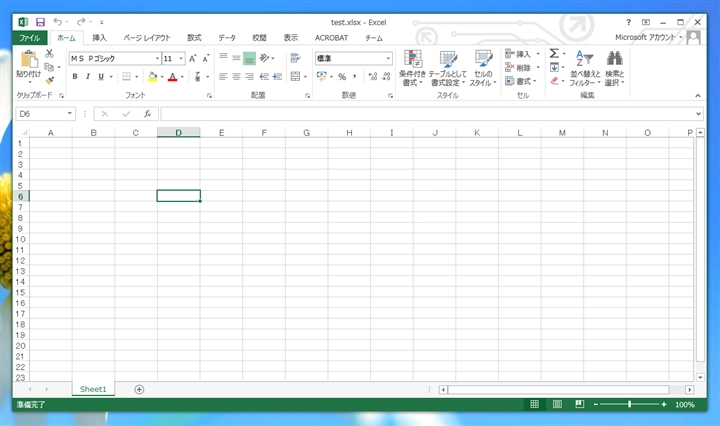Open font name dropdown MS Pゴシック

157,58
